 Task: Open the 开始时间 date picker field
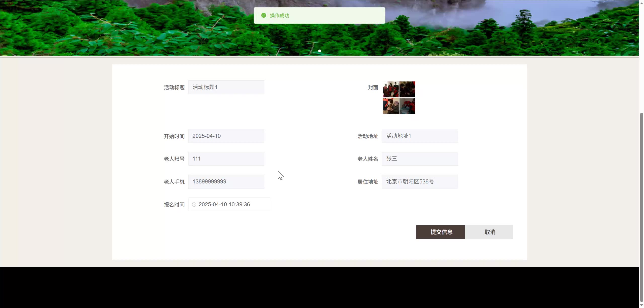pyautogui.click(x=226, y=136)
